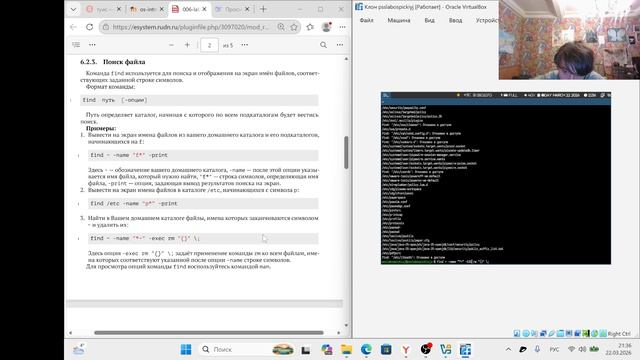
Task: Reload the esystem.rudn.ru page
Action: pos(89,27)
